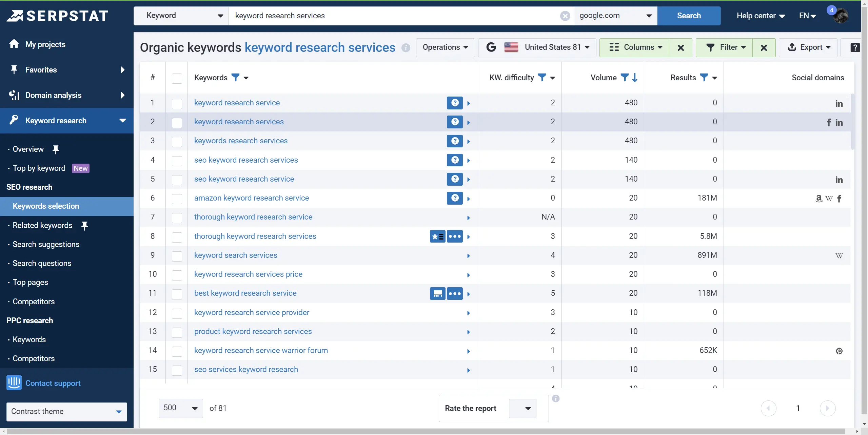Open the keyword research services price link
This screenshot has height=435, width=868.
click(248, 274)
